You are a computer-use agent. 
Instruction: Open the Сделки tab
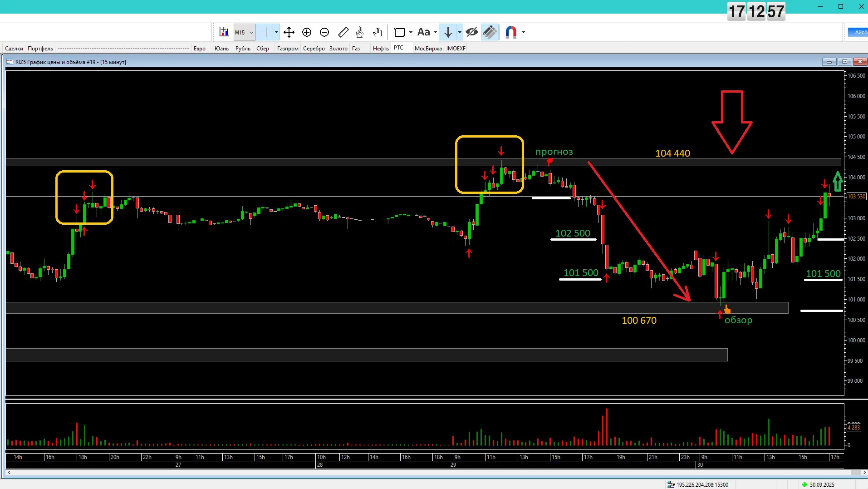tap(14, 49)
